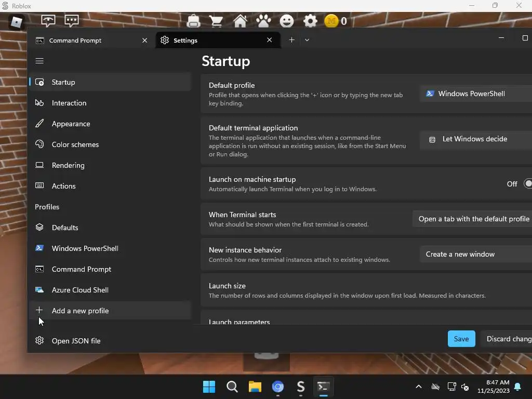Viewport: 532px width, 399px height.
Task: Open the Roblox menu logo icon
Action: [16, 21]
